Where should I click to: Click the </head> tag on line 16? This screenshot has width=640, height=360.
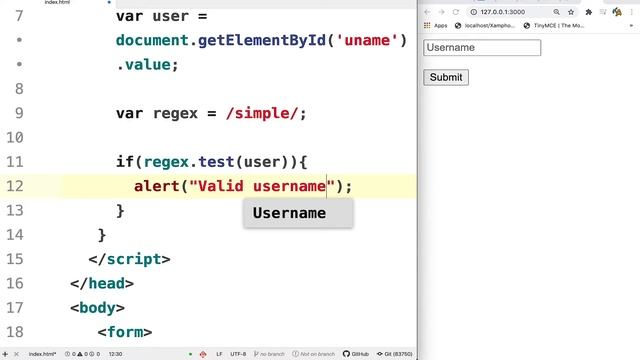102,284
